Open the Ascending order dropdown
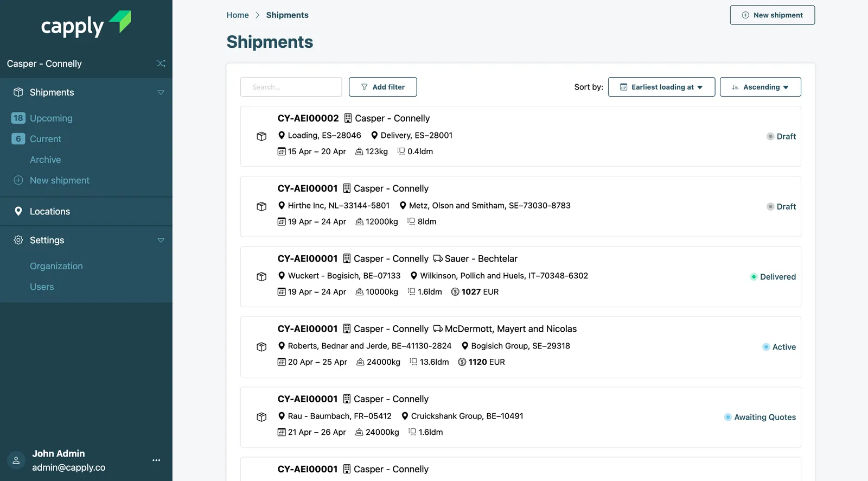The image size is (868, 481). point(760,87)
